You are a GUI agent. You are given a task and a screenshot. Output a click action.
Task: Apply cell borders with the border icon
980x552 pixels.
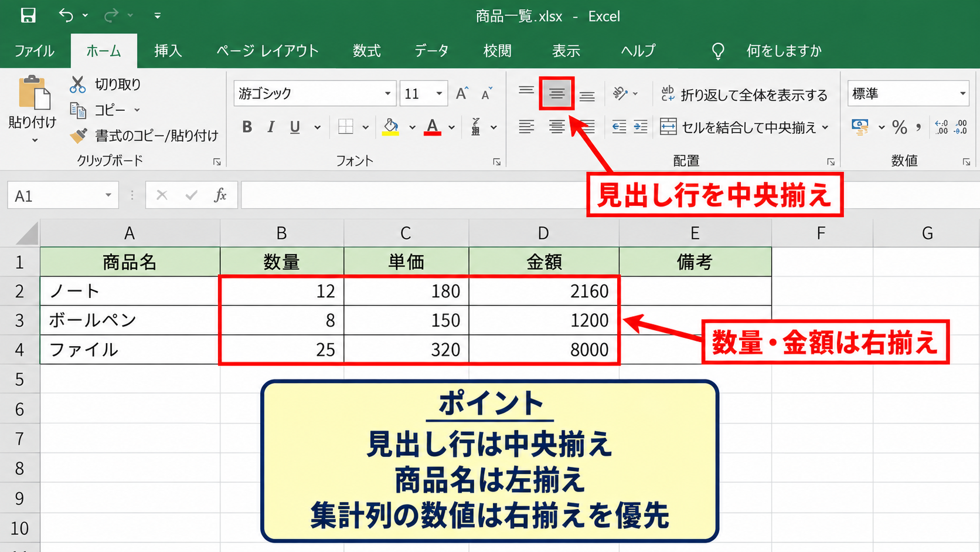click(x=346, y=127)
